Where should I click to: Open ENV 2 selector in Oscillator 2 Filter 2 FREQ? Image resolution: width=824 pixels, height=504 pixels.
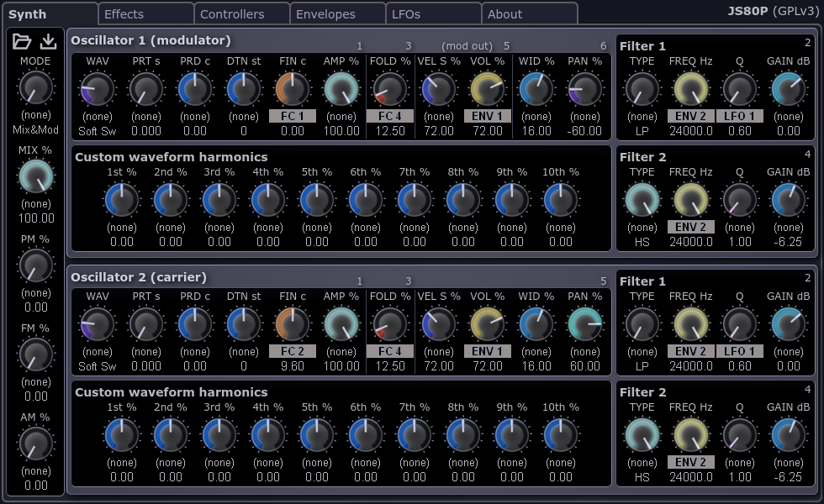[690, 462]
